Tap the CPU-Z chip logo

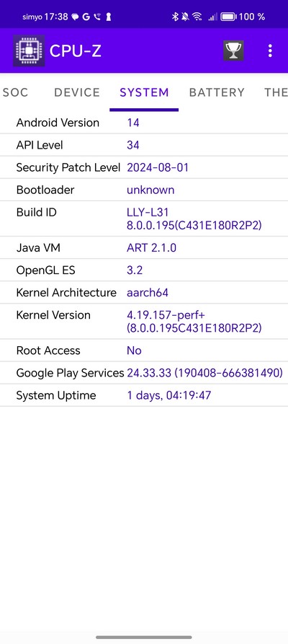coord(29,50)
